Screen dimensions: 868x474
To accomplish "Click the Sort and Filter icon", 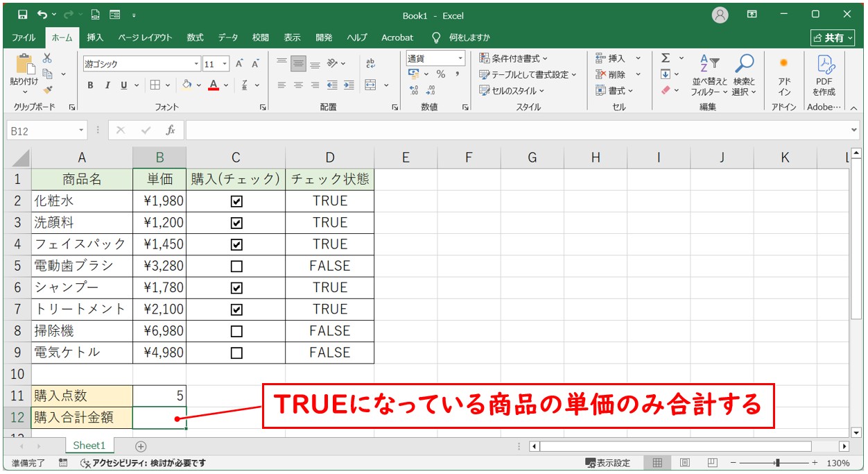I will tap(709, 64).
